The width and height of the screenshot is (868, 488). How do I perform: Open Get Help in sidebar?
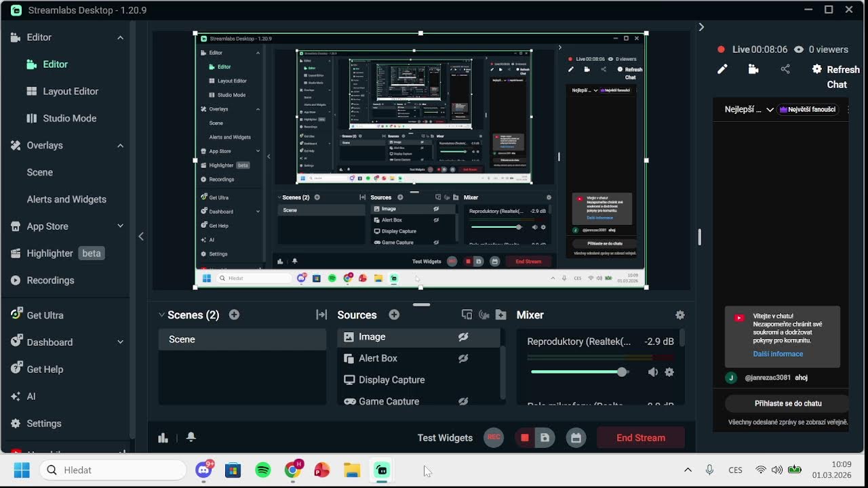pyautogui.click(x=37, y=369)
